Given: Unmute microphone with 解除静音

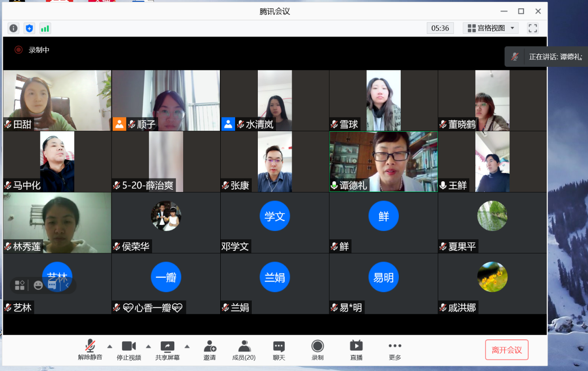Looking at the screenshot, I should [90, 350].
